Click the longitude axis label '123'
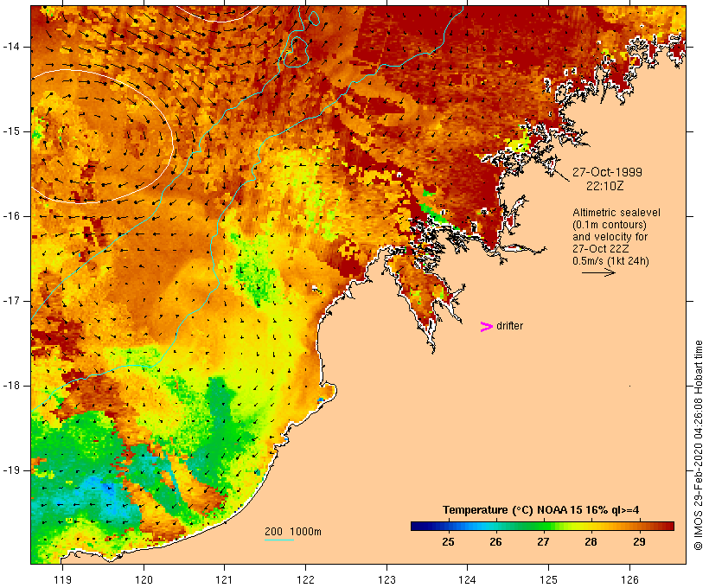The height and width of the screenshot is (588, 709). click(386, 579)
